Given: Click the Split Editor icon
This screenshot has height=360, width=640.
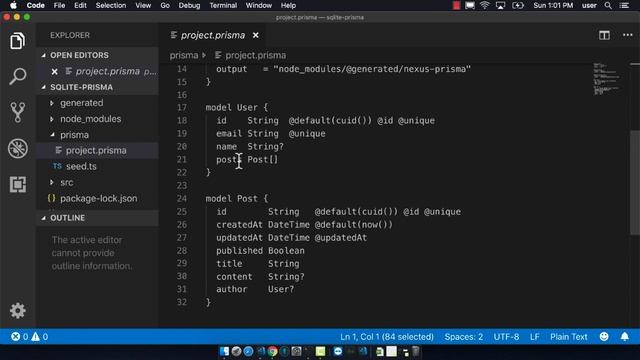Looking at the screenshot, I should tap(604, 35).
